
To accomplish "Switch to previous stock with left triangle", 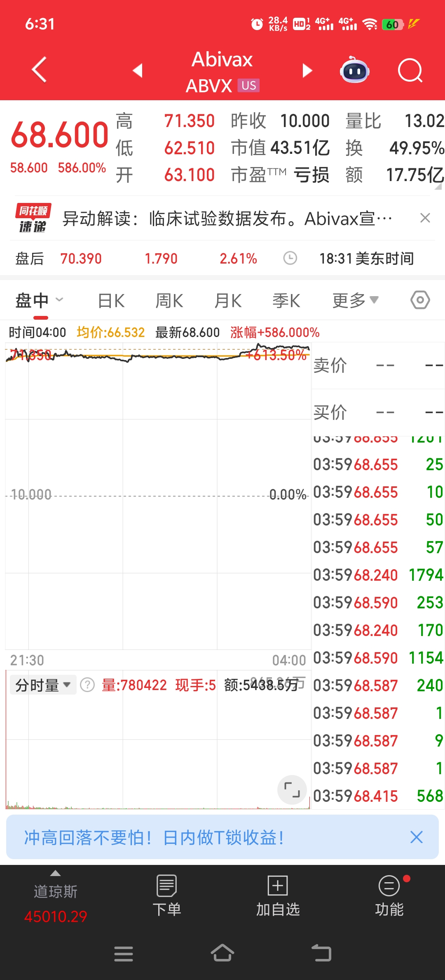I will coord(138,71).
